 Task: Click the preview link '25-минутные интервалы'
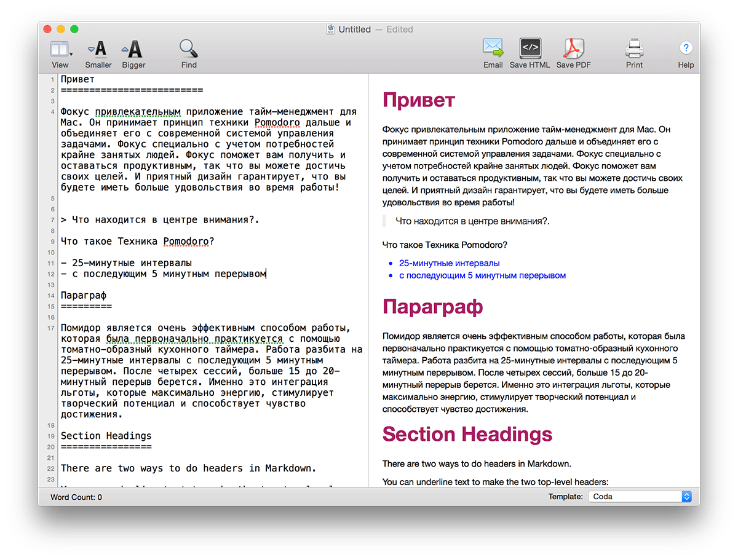tap(449, 263)
